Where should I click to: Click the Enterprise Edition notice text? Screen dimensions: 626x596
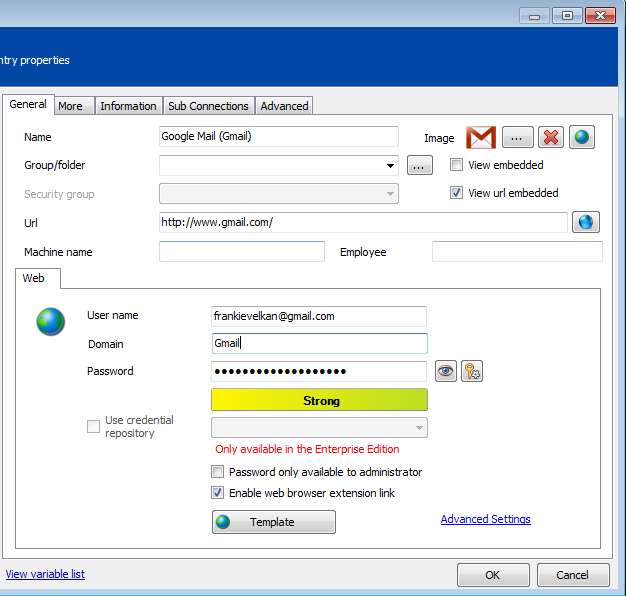(x=307, y=449)
